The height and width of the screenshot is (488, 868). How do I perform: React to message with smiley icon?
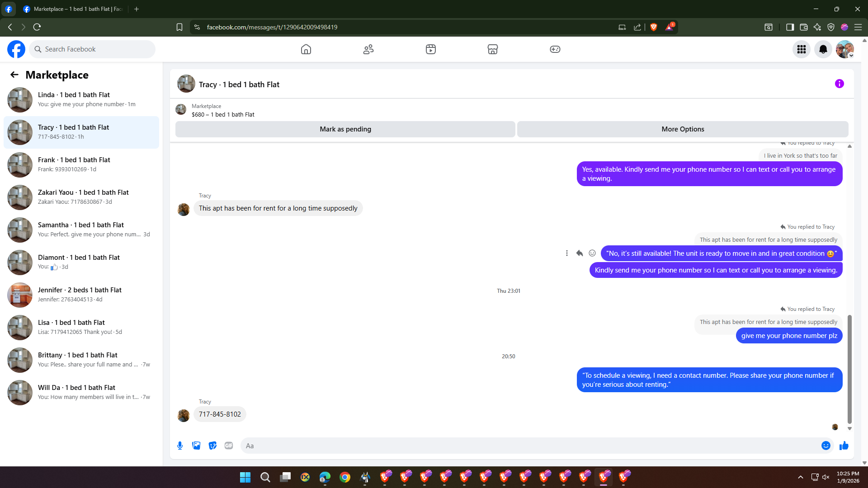click(x=592, y=253)
